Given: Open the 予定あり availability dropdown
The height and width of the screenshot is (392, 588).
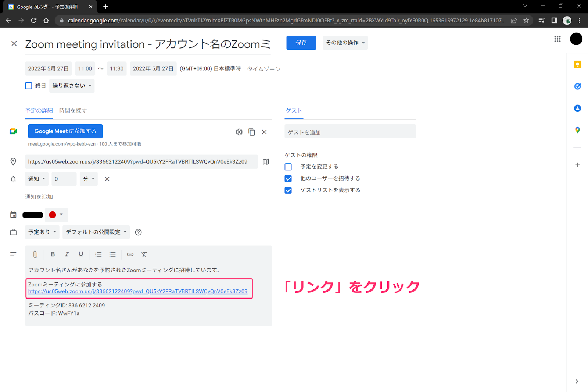Looking at the screenshot, I should 42,232.
